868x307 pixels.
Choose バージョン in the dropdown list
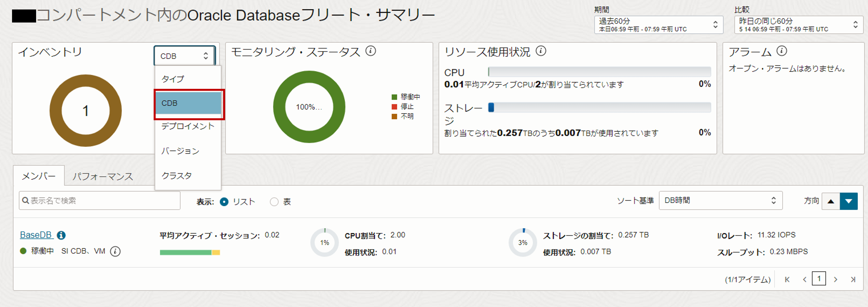coord(188,151)
